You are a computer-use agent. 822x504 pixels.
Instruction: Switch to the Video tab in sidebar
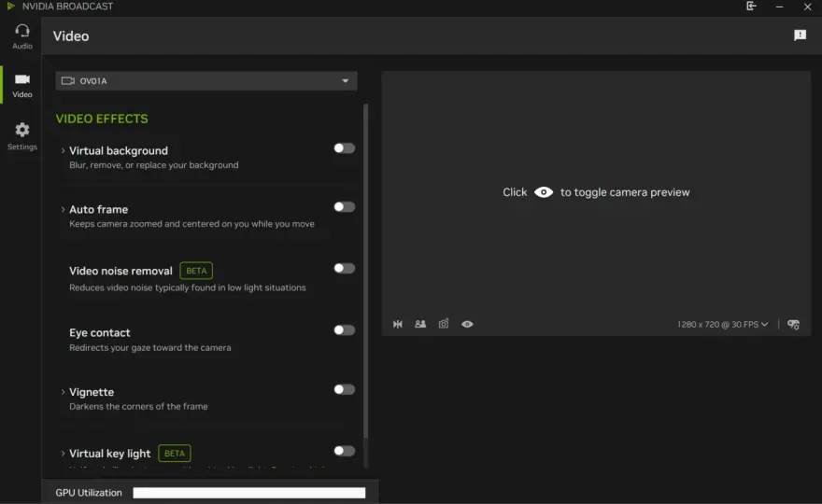pyautogui.click(x=22, y=85)
